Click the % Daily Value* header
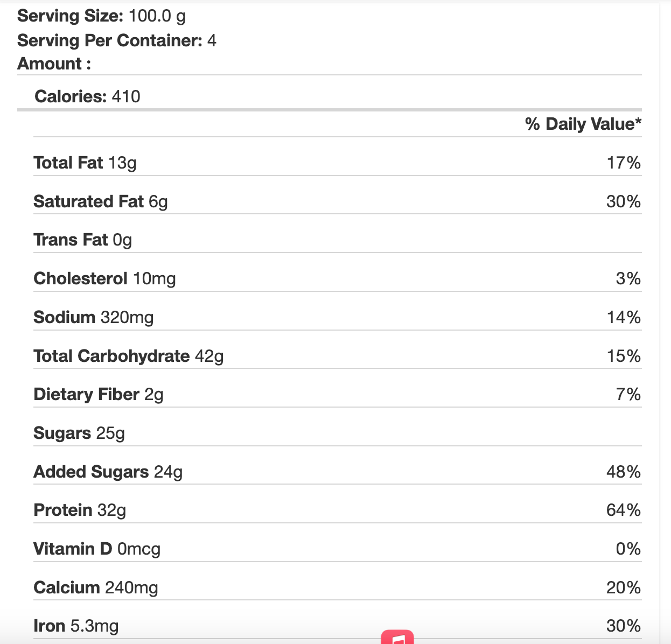Viewport: 671px width, 644px height. coord(583,124)
